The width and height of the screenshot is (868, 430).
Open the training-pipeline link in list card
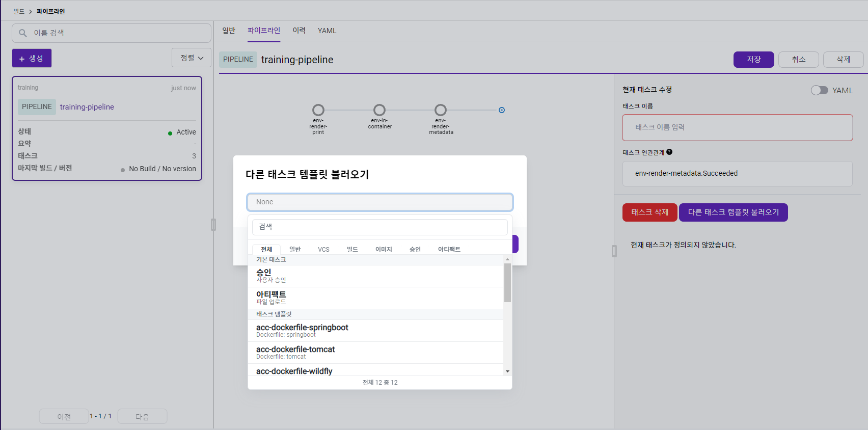(87, 107)
